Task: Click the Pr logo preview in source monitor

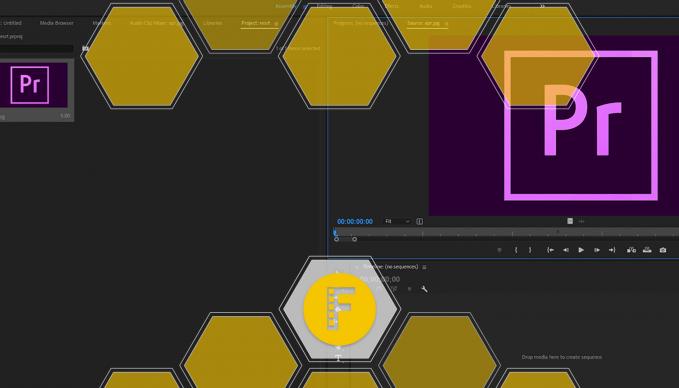Action: [x=580, y=126]
